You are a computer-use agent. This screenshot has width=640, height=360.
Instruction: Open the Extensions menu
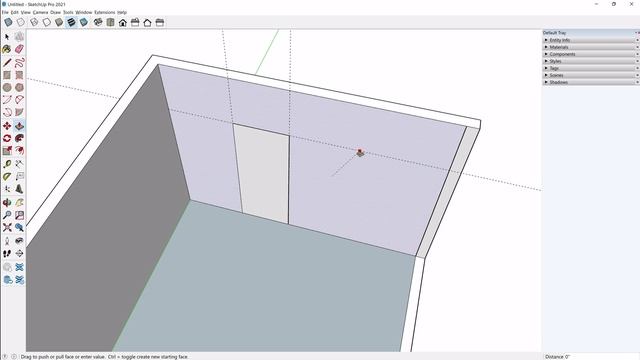click(x=104, y=12)
